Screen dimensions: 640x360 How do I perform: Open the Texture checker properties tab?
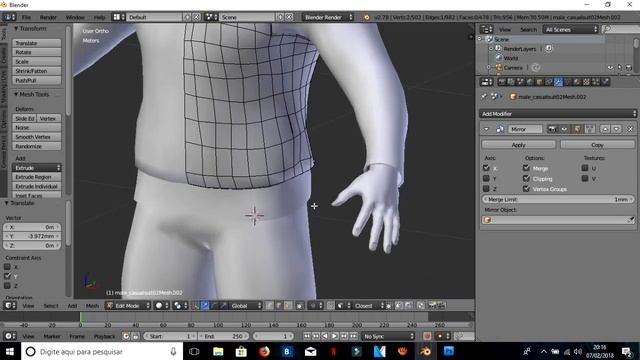(587, 82)
